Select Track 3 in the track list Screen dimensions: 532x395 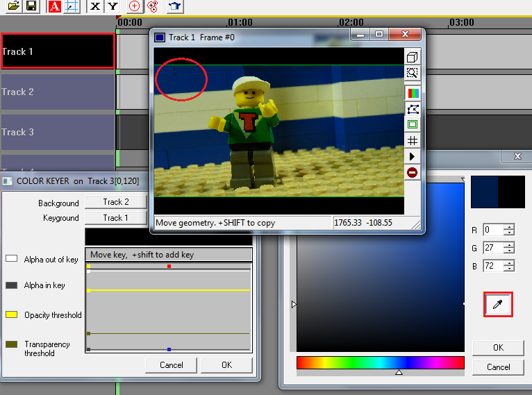point(58,132)
